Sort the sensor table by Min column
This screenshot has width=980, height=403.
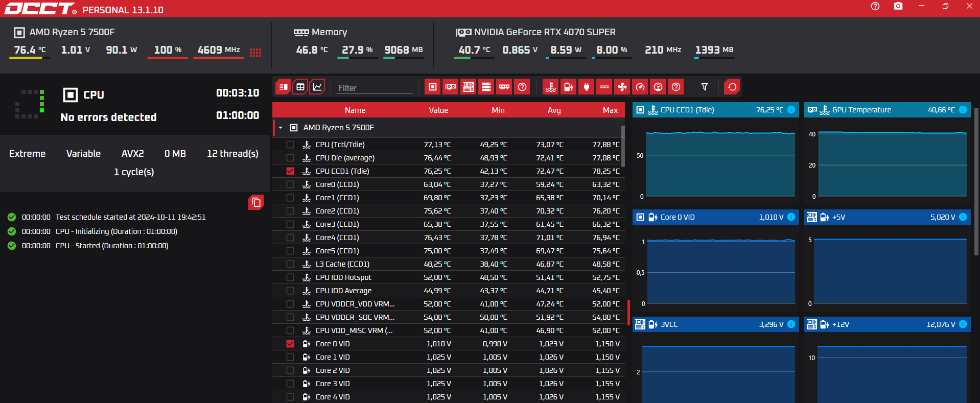tap(498, 110)
